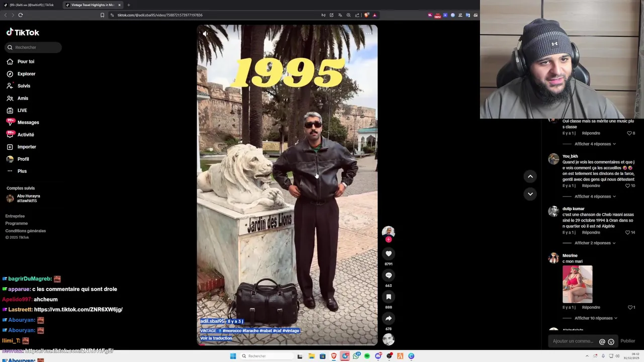Open the Lastreett TikTok link in chat
The height and width of the screenshot is (362, 644).
pos(78,310)
